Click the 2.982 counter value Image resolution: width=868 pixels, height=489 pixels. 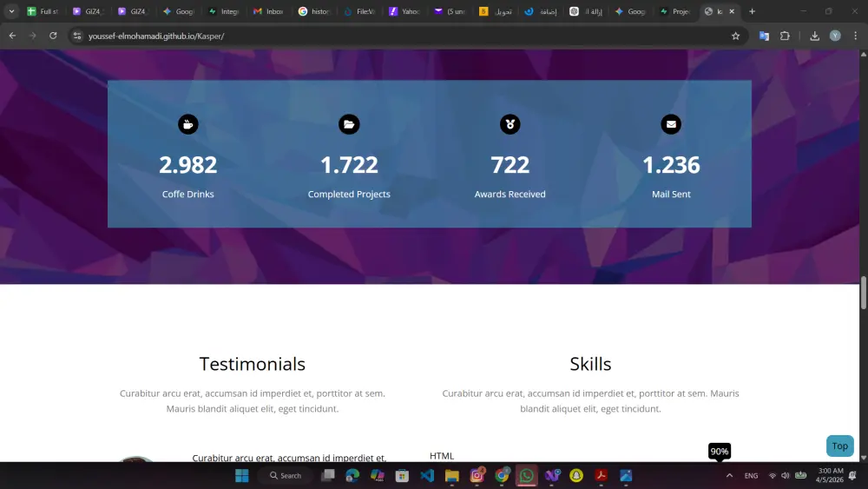(x=188, y=164)
